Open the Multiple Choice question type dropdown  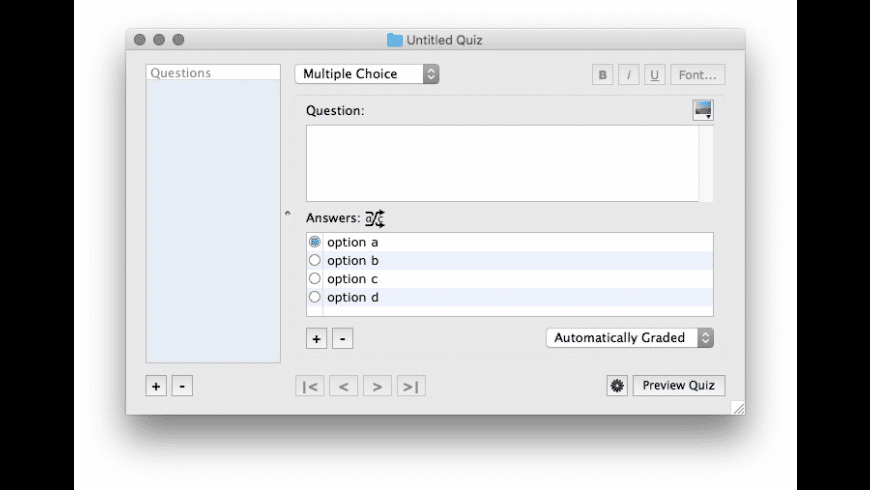coord(367,74)
